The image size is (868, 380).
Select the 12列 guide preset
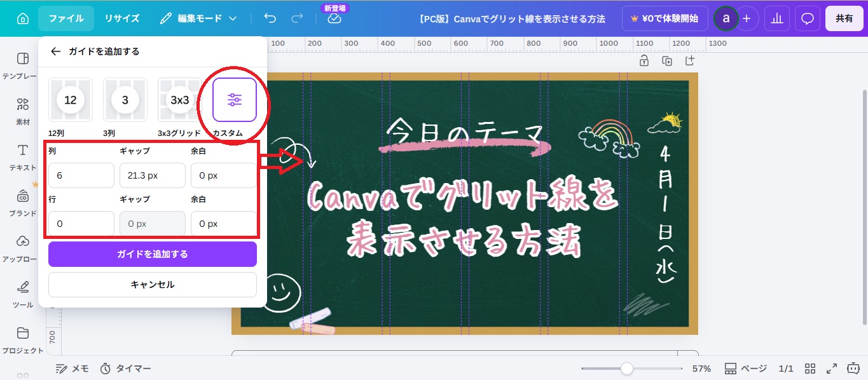[x=71, y=100]
